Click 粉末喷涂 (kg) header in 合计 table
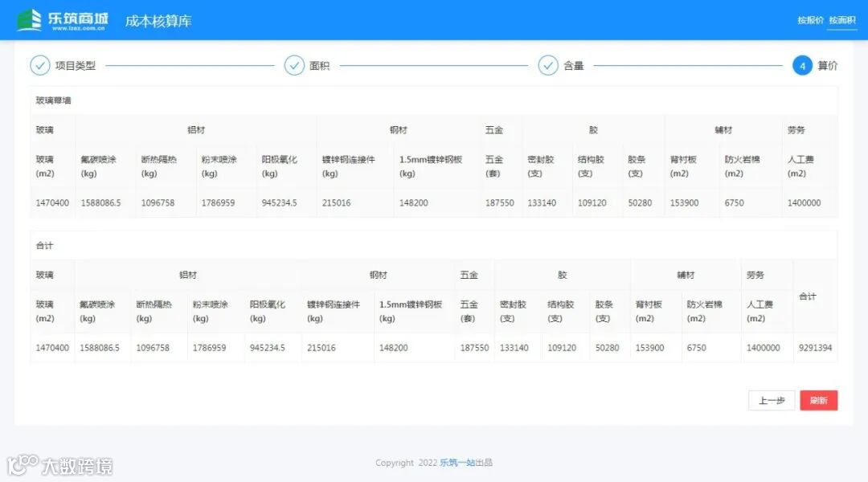Screen dimensions: 868x482 pyautogui.click(x=210, y=311)
